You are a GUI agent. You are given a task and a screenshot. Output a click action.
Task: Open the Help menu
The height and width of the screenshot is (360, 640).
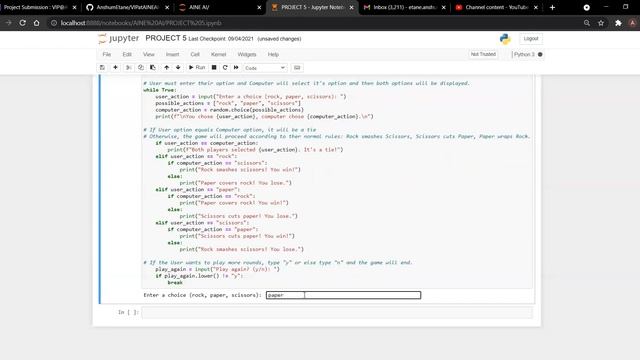[x=273, y=54]
